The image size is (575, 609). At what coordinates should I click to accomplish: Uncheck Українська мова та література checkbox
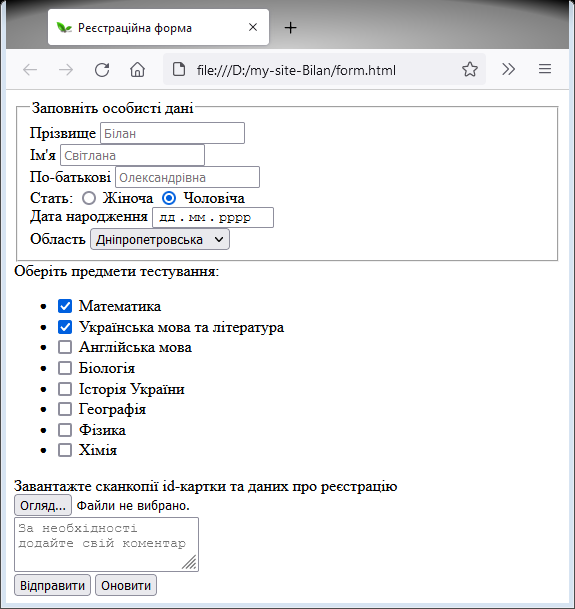pos(65,327)
